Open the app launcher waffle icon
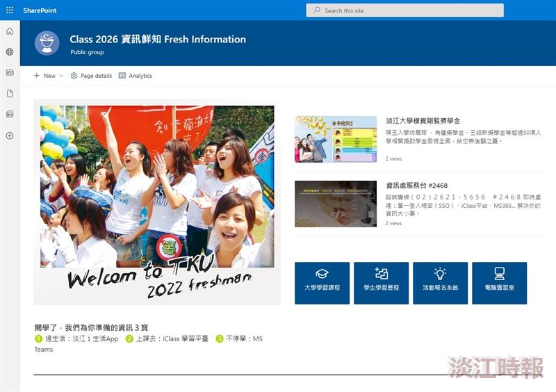The width and height of the screenshot is (556, 392). point(10,10)
